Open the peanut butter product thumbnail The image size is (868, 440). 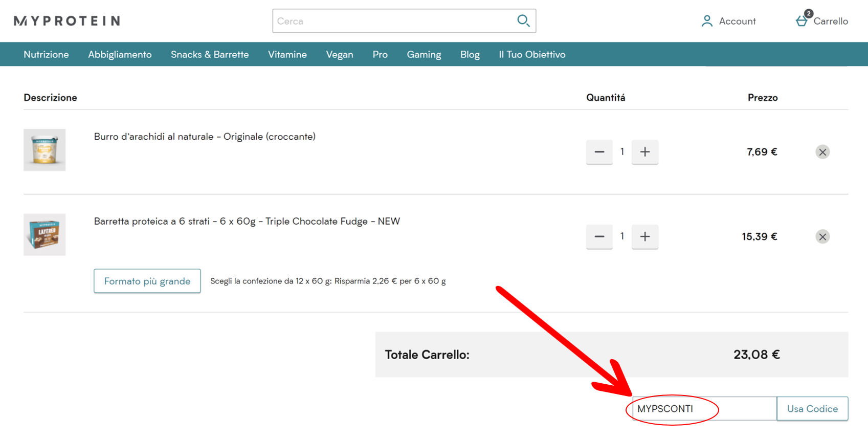click(44, 150)
